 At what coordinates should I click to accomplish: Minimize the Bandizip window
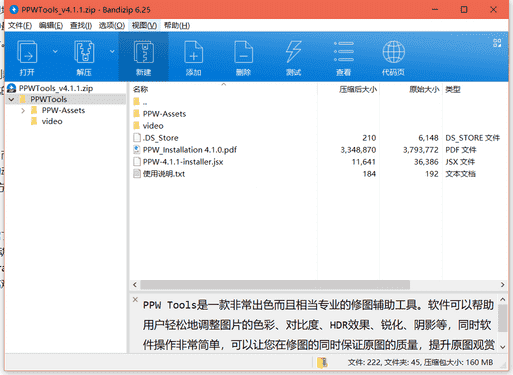click(x=435, y=10)
